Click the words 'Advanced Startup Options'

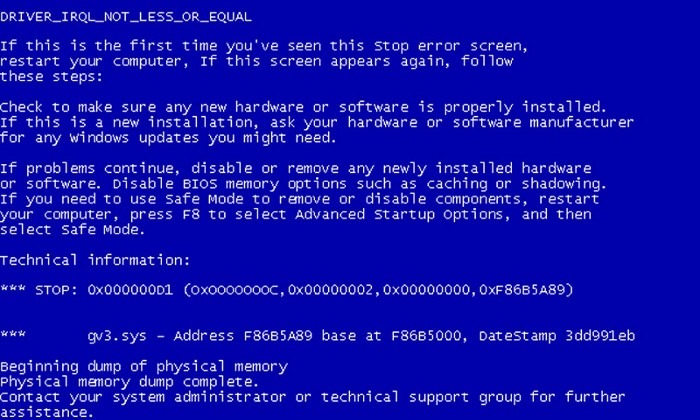[x=402, y=215]
